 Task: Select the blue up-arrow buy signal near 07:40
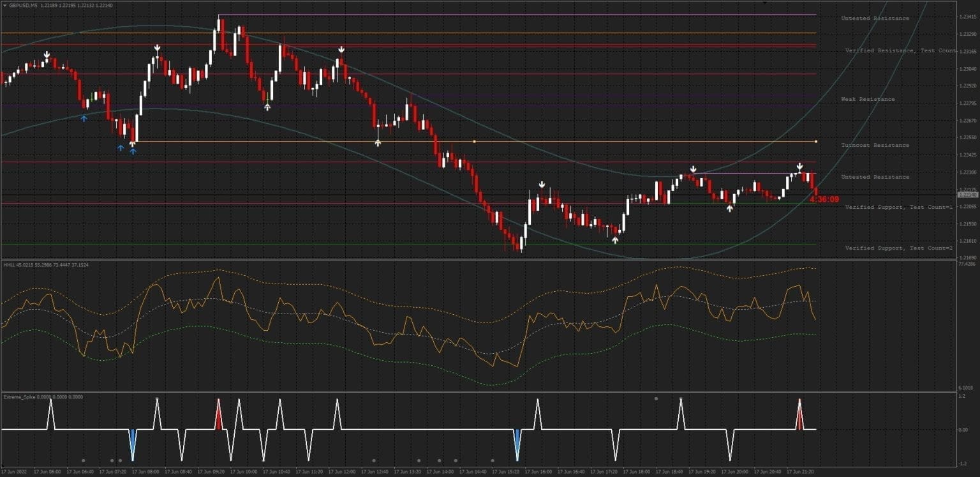pos(83,117)
